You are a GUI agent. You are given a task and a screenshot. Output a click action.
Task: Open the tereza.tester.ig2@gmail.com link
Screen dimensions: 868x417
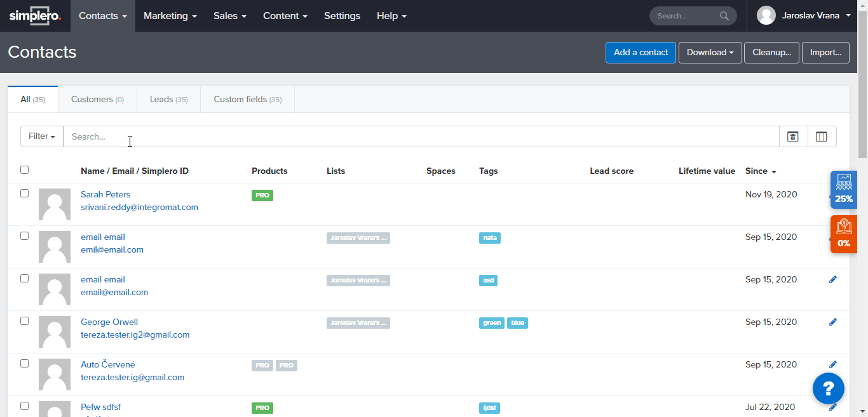point(135,334)
